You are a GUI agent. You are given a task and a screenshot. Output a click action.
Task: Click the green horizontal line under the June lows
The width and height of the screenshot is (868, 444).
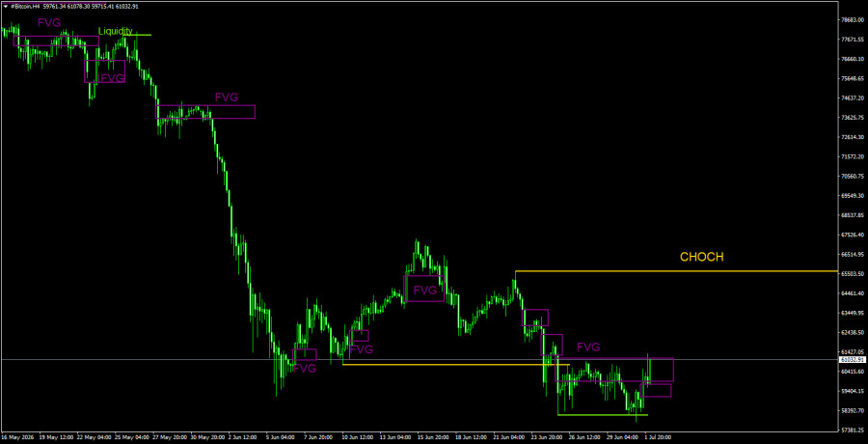(x=602, y=415)
